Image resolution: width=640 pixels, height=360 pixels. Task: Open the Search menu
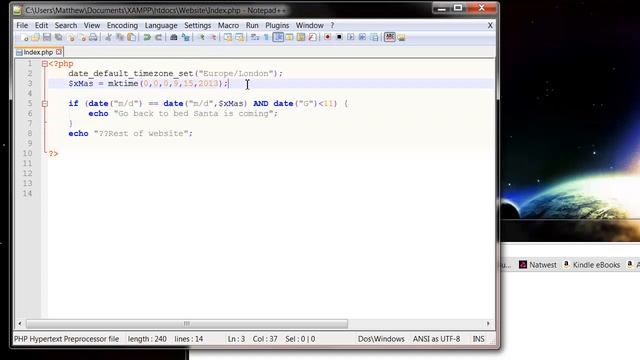66,25
